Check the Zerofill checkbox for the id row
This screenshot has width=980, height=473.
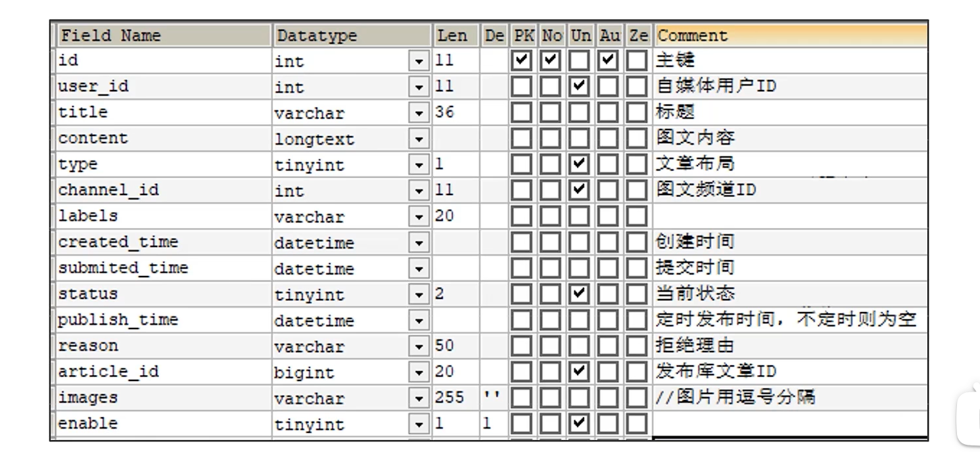tap(636, 60)
